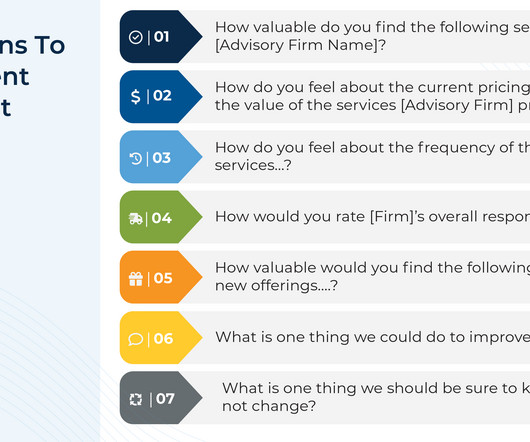Click the refresh arrows icon beside 07
This screenshot has height=442, width=530.
tap(136, 399)
